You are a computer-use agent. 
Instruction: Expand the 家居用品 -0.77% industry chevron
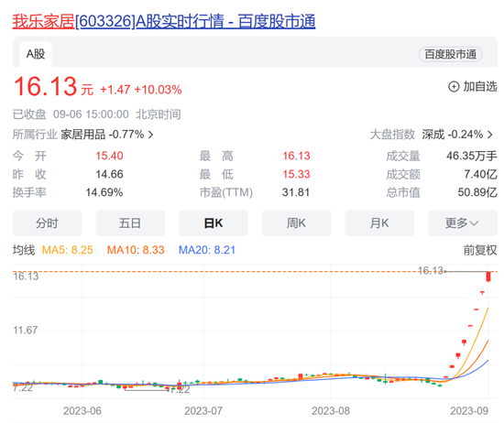[x=150, y=135]
